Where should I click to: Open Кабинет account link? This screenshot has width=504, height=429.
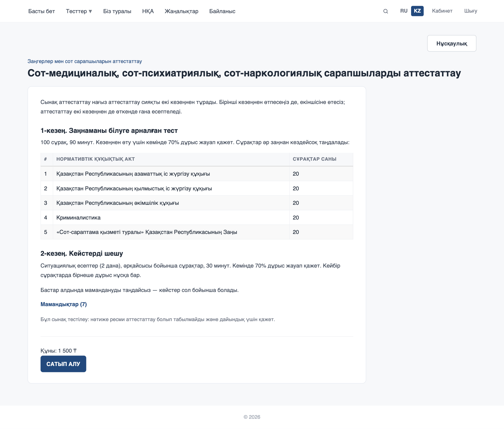click(442, 11)
